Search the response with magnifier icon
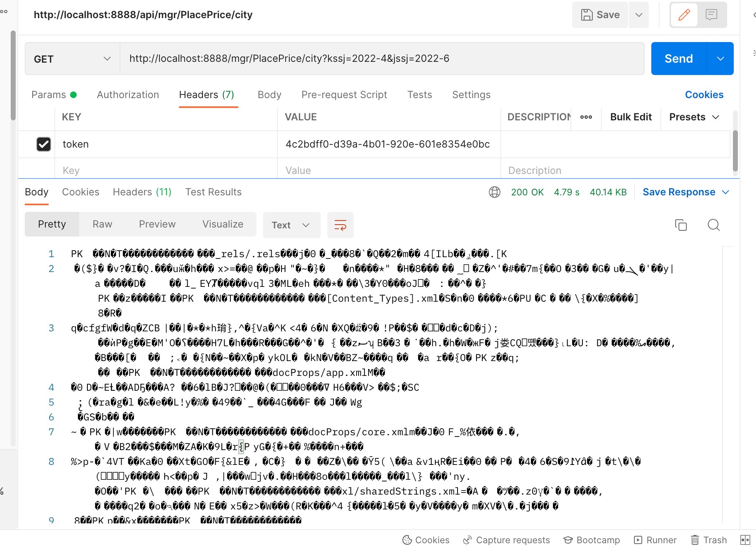The image size is (756, 549). coord(714,225)
